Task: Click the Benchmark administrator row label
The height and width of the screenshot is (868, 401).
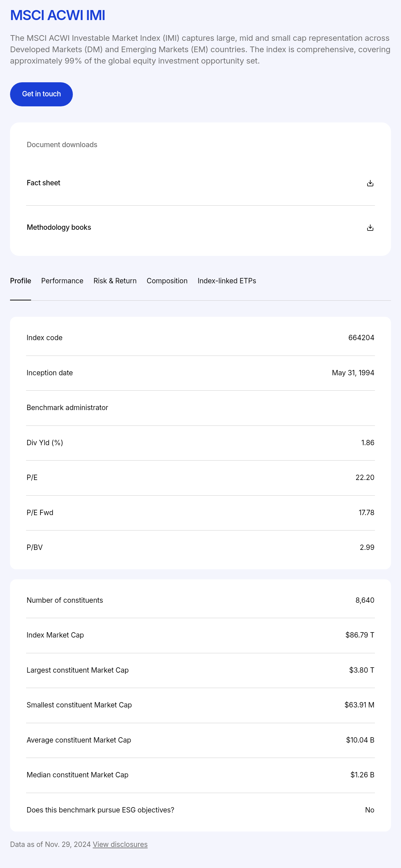Action: pyautogui.click(x=68, y=408)
